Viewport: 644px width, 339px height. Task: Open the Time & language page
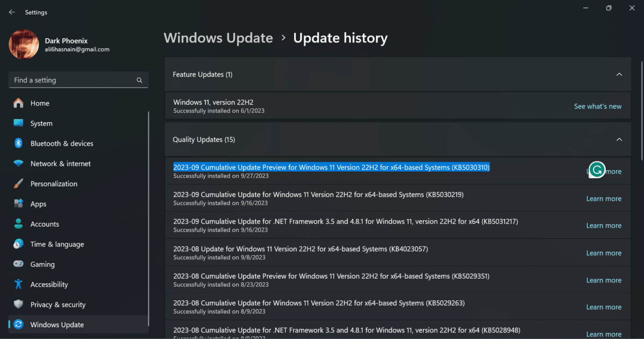coord(57,244)
